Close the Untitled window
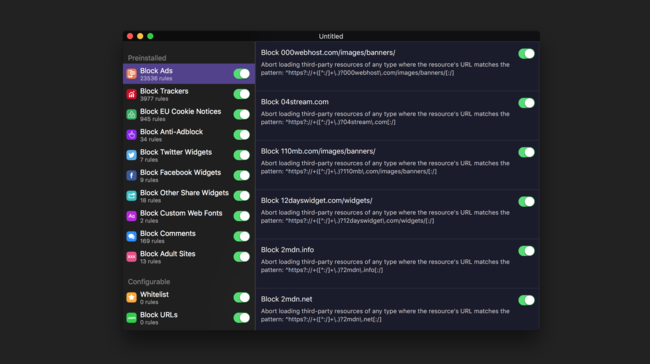 (130, 36)
